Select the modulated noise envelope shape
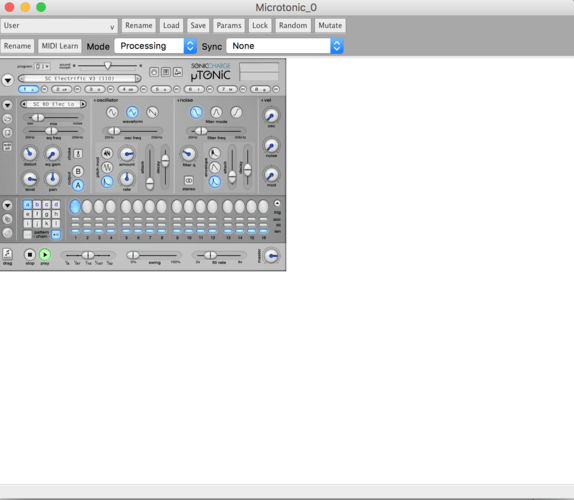The image size is (574, 500). click(x=215, y=182)
